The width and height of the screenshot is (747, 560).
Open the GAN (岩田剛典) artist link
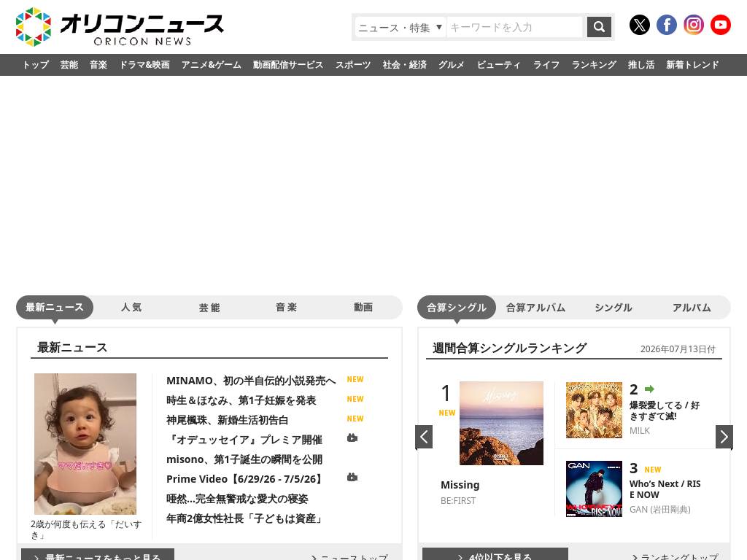tap(659, 510)
